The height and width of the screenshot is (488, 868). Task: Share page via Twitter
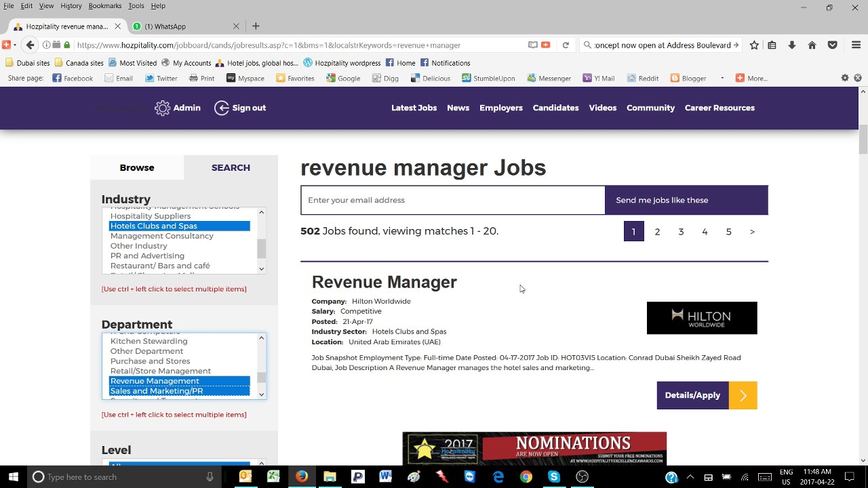[x=161, y=79]
